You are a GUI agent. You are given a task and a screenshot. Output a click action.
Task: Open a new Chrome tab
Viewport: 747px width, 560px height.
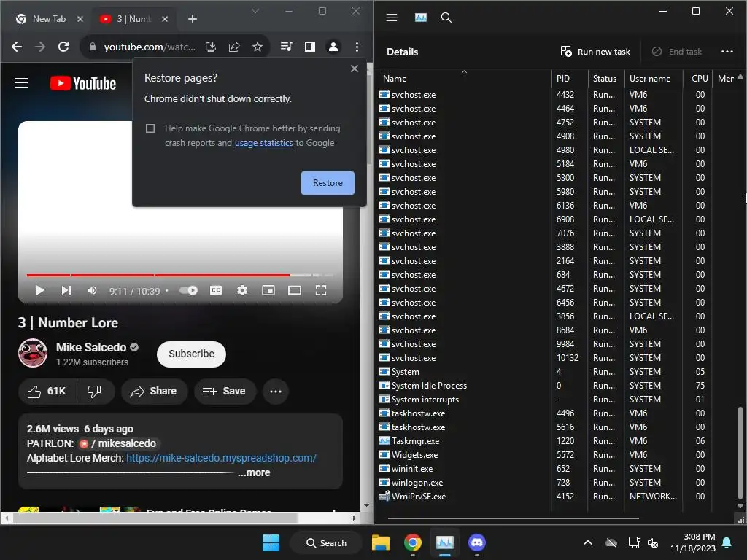(193, 19)
